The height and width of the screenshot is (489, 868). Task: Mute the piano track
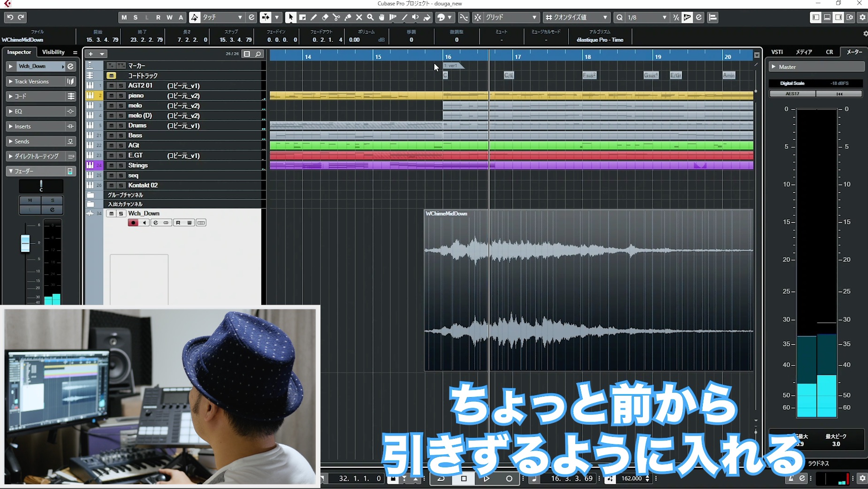(x=111, y=96)
